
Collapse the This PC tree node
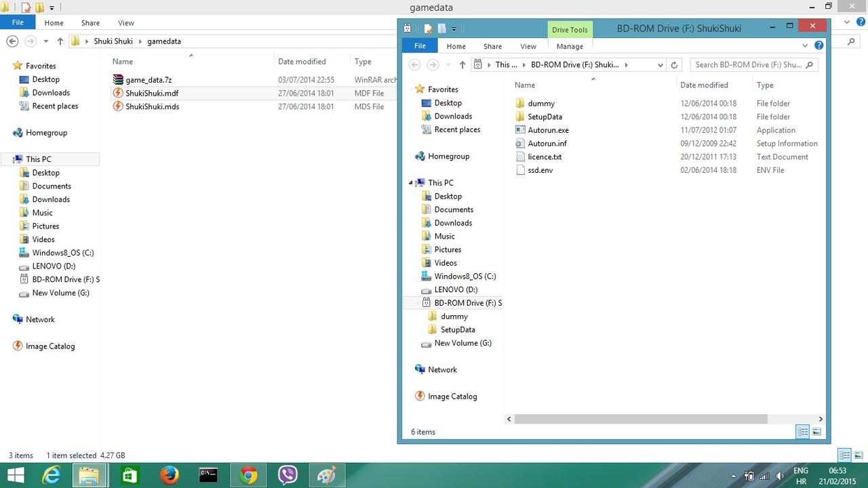[x=411, y=183]
